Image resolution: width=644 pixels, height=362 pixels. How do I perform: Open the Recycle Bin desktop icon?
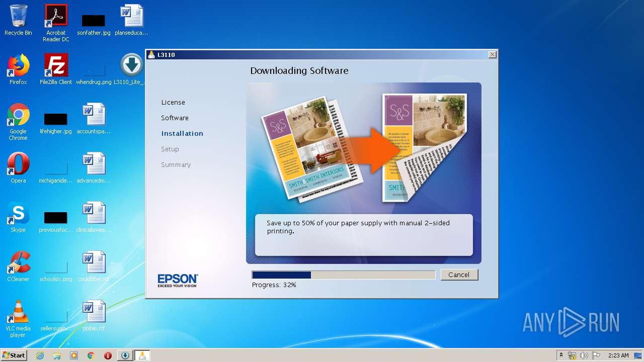point(18,20)
